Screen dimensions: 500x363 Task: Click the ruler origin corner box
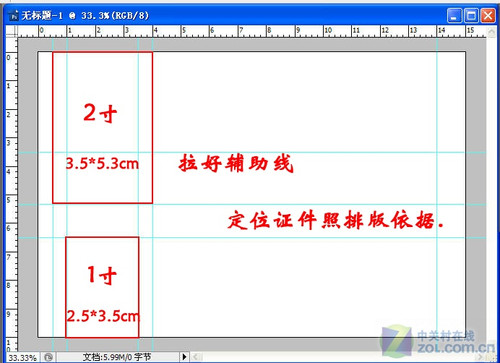(x=11, y=31)
